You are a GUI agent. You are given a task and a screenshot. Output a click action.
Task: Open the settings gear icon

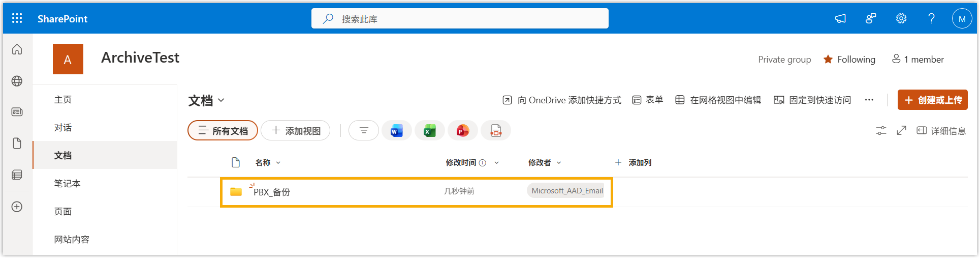(901, 18)
